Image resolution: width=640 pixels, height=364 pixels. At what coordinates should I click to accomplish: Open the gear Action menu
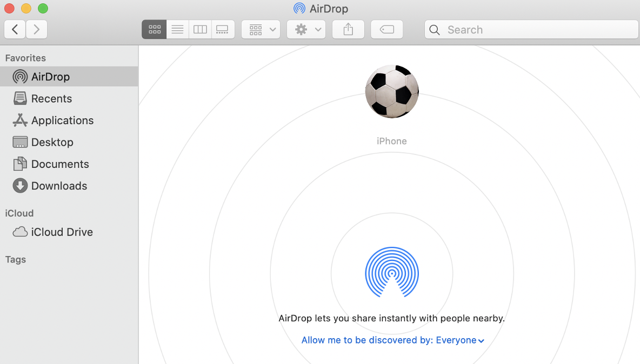[306, 29]
